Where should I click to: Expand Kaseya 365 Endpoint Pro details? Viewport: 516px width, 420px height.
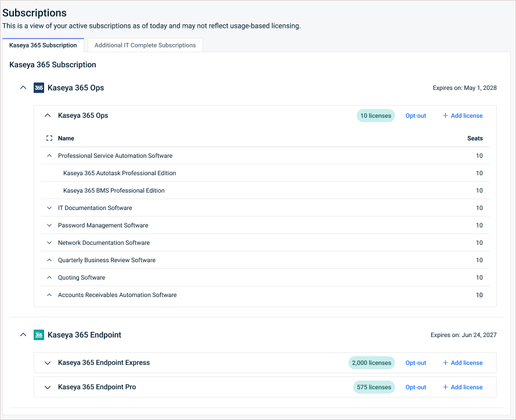coord(48,387)
